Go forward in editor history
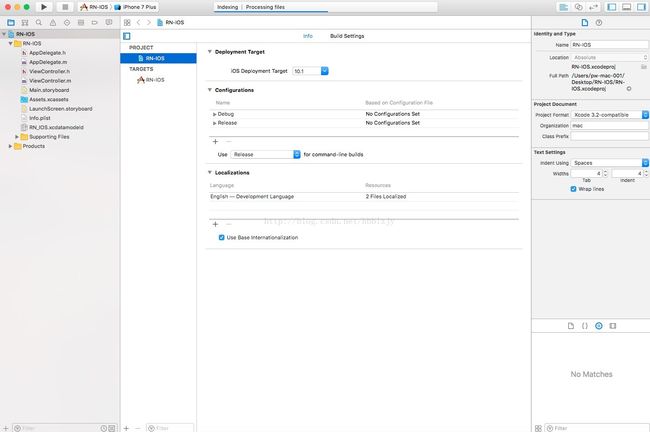Viewport: 650px width, 432px height. point(149,22)
